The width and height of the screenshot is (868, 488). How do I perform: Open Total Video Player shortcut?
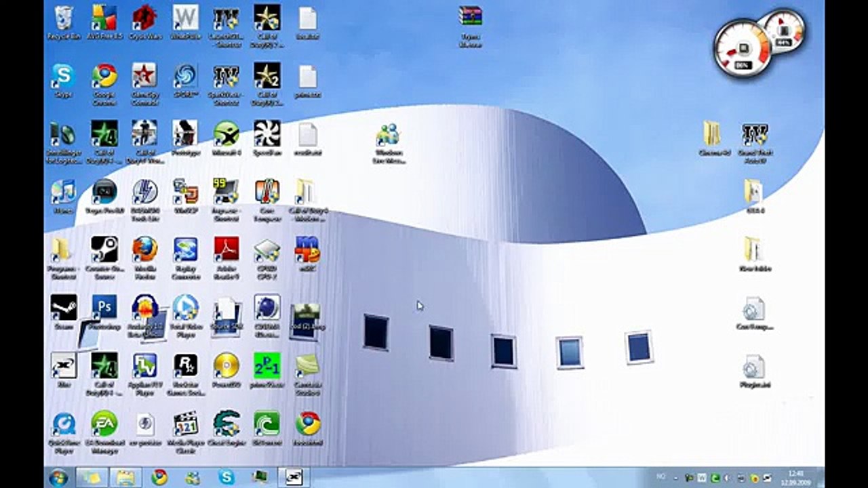click(185, 317)
